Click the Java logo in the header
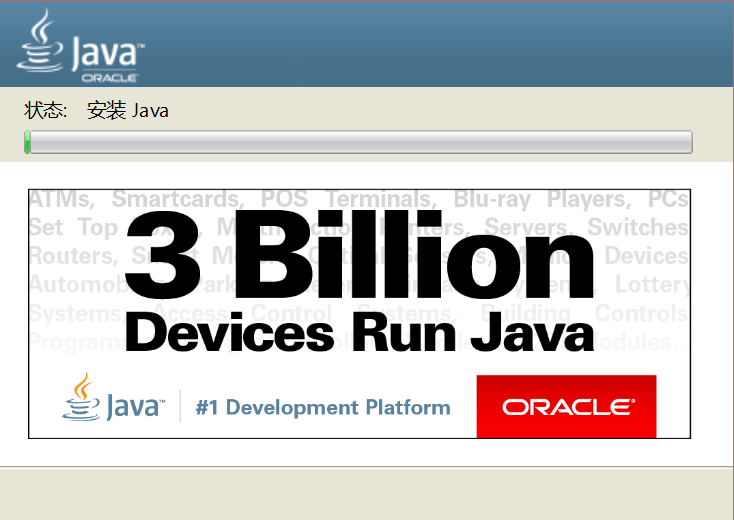The image size is (734, 520). point(81,46)
